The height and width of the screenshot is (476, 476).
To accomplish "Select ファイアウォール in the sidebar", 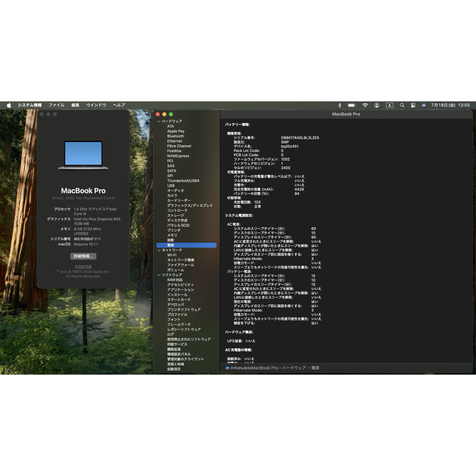I will coord(181,265).
